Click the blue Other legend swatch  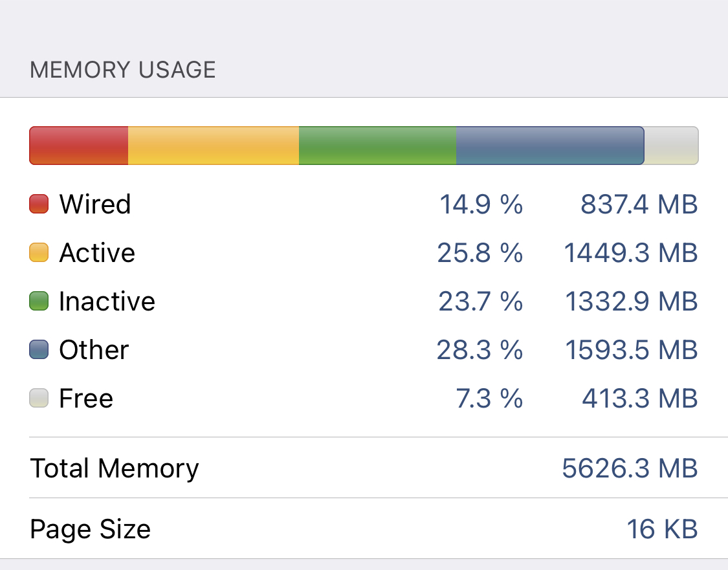pos(39,349)
